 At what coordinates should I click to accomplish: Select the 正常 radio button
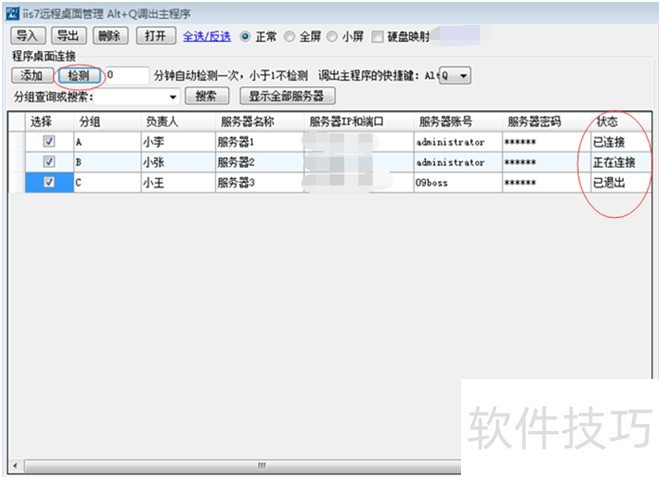pyautogui.click(x=245, y=37)
